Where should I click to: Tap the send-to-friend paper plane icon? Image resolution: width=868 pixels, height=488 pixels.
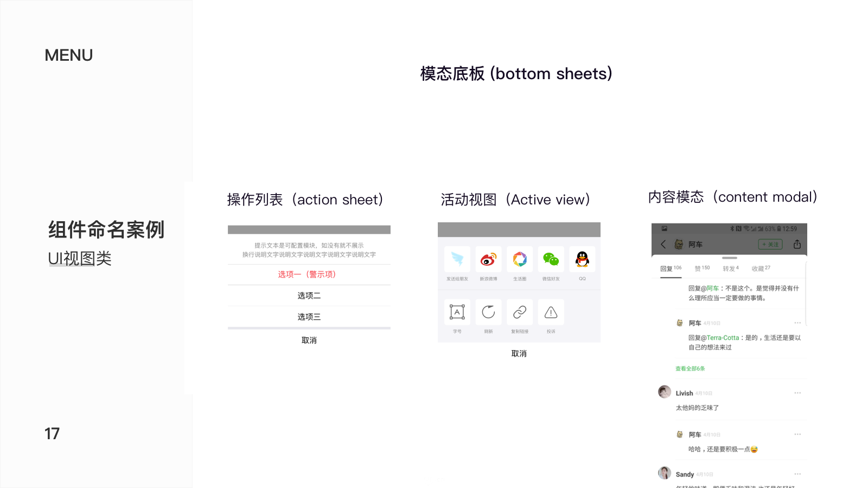click(x=457, y=259)
